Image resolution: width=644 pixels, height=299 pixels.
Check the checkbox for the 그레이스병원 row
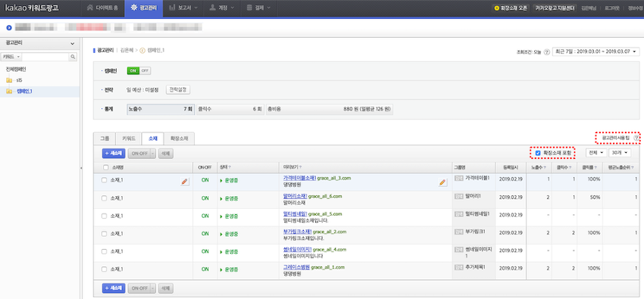tap(105, 269)
